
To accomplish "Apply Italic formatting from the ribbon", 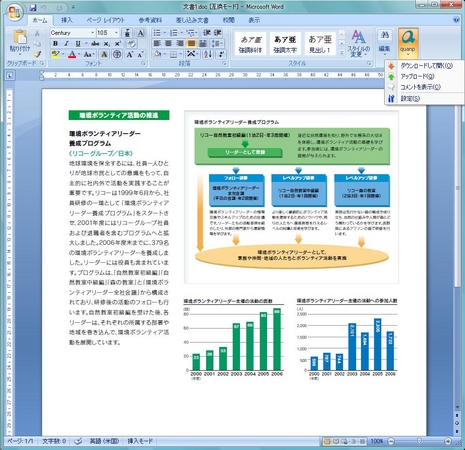I will pyautogui.click(x=66, y=44).
